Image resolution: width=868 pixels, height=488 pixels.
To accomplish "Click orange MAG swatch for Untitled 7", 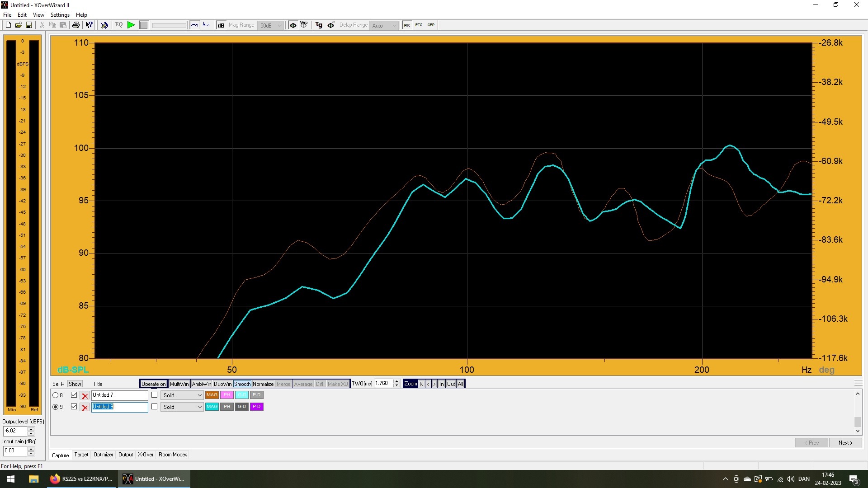I will point(212,395).
